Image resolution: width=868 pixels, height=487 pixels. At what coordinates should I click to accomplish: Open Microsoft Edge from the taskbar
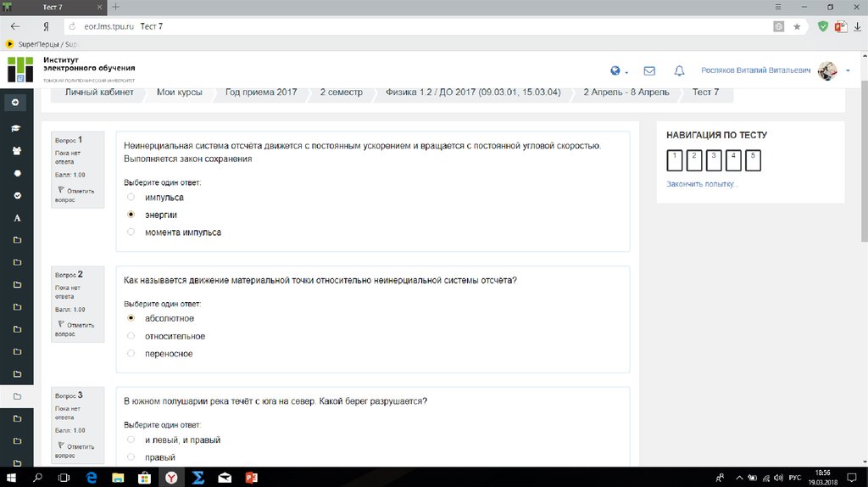(92, 477)
